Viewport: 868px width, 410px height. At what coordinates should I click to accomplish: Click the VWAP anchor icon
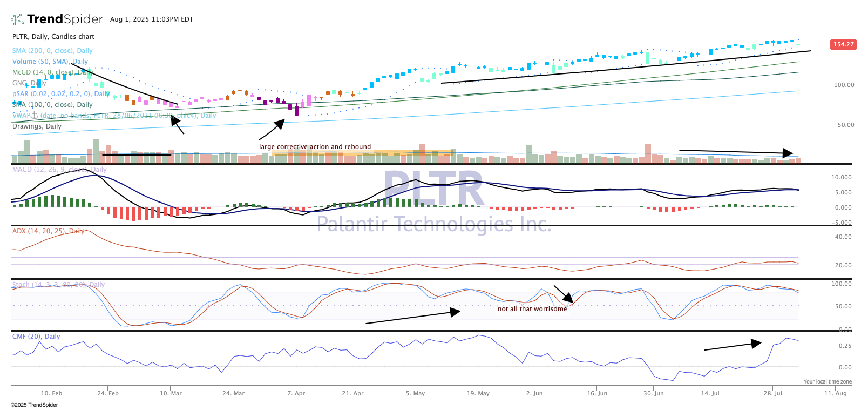(x=33, y=115)
